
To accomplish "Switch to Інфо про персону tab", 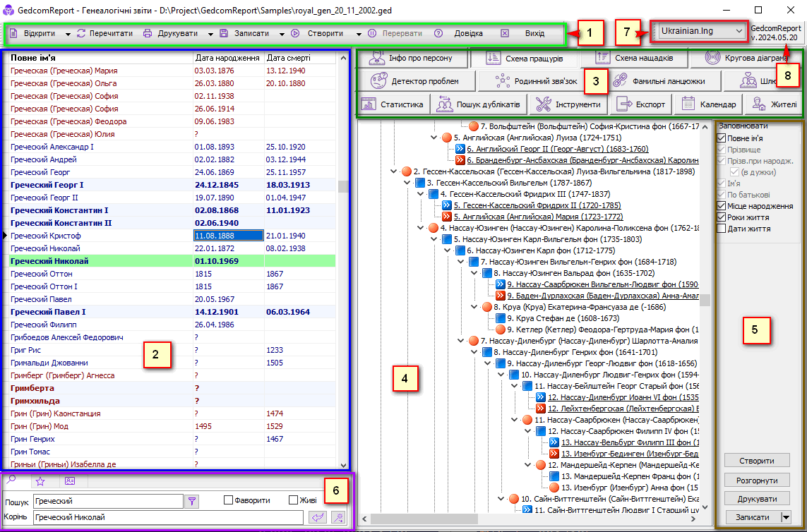I will (413, 58).
